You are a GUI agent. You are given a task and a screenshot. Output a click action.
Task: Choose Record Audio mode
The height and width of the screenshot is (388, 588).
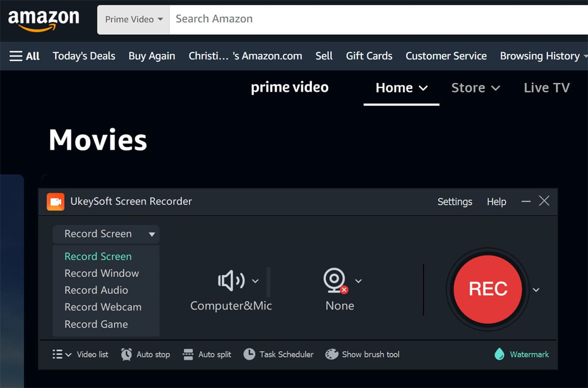[x=96, y=290]
